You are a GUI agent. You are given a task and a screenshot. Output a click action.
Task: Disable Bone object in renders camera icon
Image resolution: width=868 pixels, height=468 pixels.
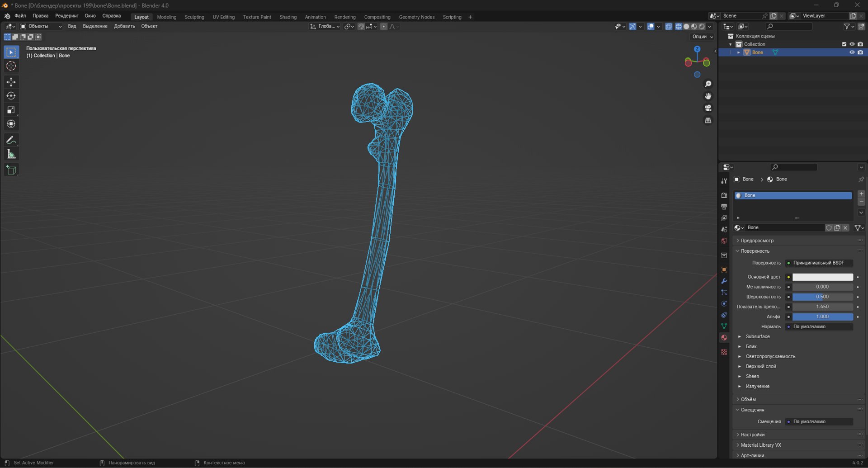860,52
